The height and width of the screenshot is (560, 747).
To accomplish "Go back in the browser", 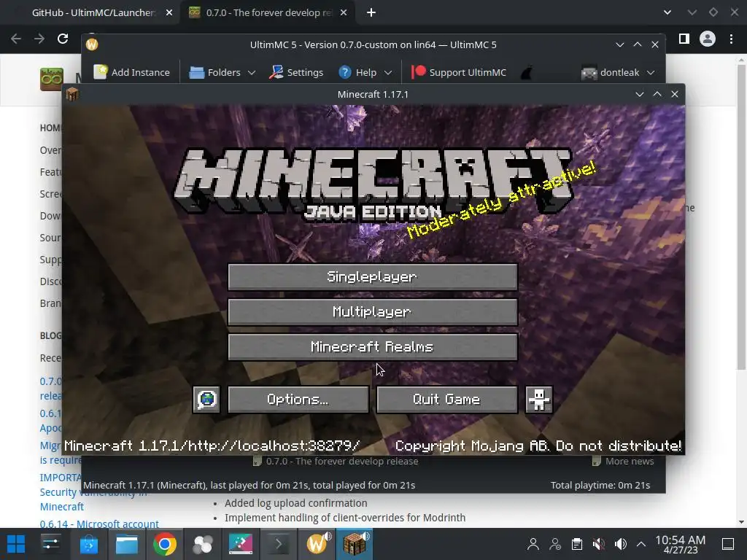I will [x=16, y=39].
